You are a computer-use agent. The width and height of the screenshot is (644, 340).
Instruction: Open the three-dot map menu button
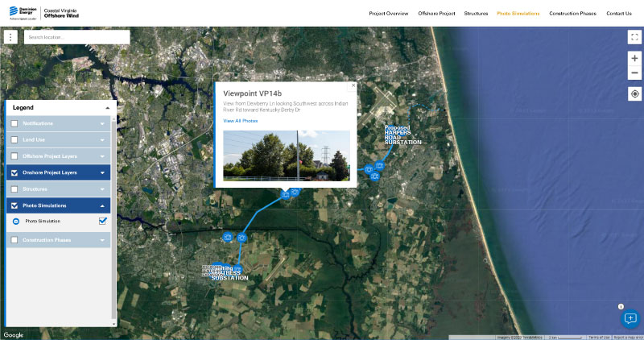10,37
